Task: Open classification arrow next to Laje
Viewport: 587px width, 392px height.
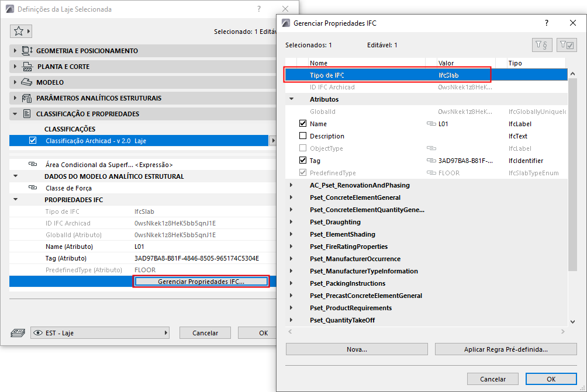Action: pyautogui.click(x=273, y=141)
